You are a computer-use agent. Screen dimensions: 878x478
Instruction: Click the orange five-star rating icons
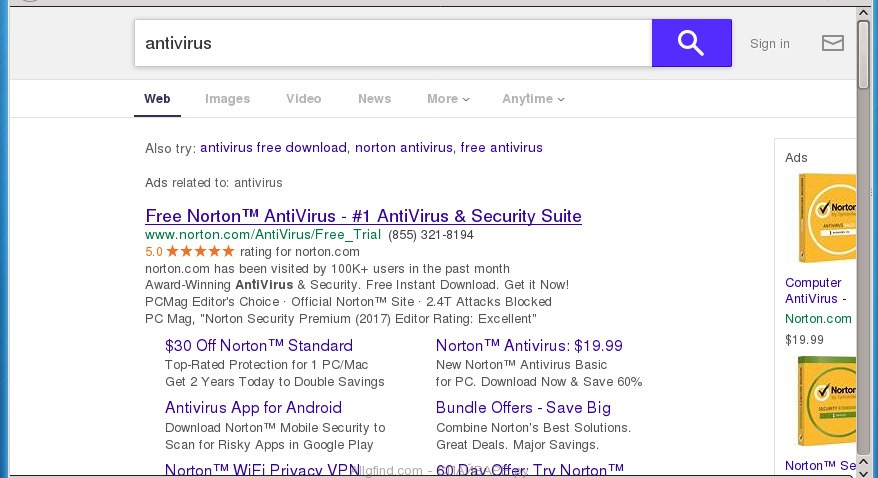tap(200, 251)
